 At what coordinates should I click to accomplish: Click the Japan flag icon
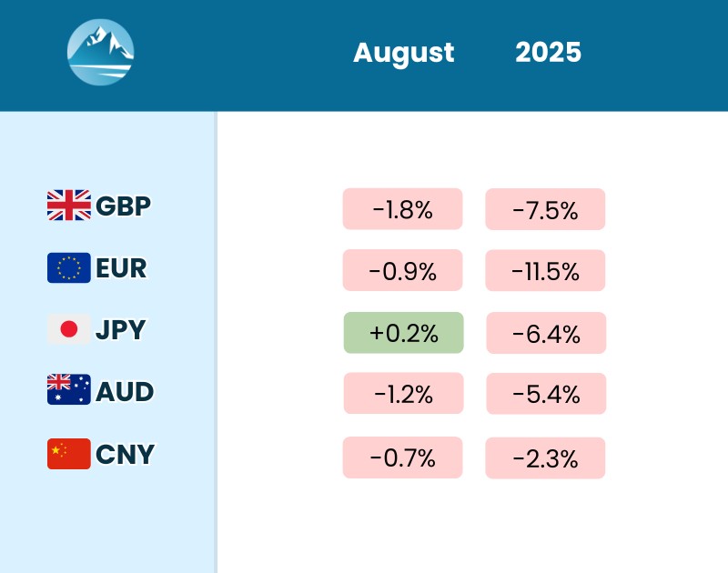coord(69,329)
